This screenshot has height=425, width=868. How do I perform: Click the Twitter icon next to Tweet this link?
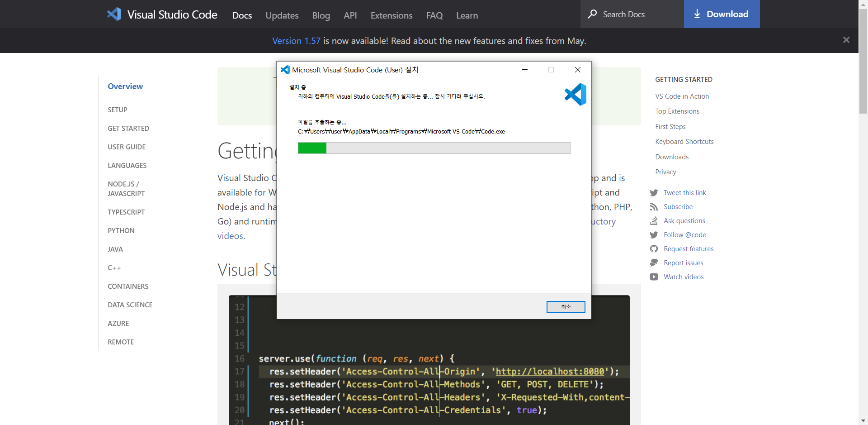tap(654, 193)
